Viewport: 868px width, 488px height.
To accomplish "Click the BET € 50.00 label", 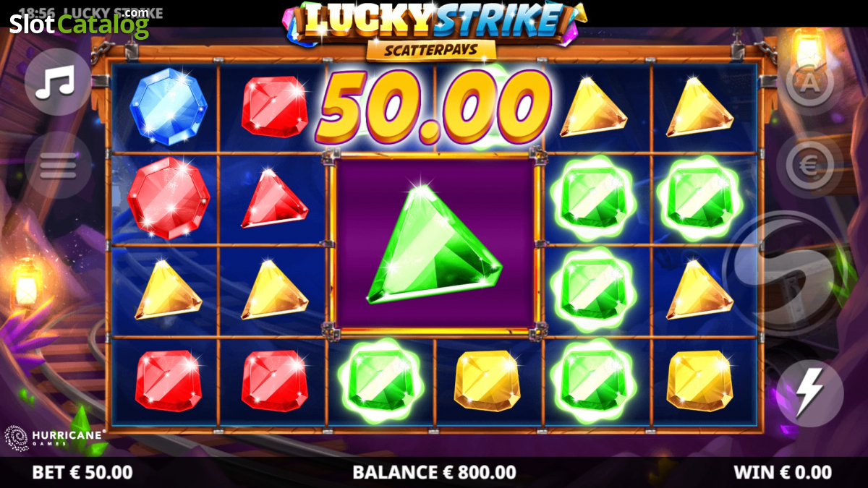I will pos(82,473).
